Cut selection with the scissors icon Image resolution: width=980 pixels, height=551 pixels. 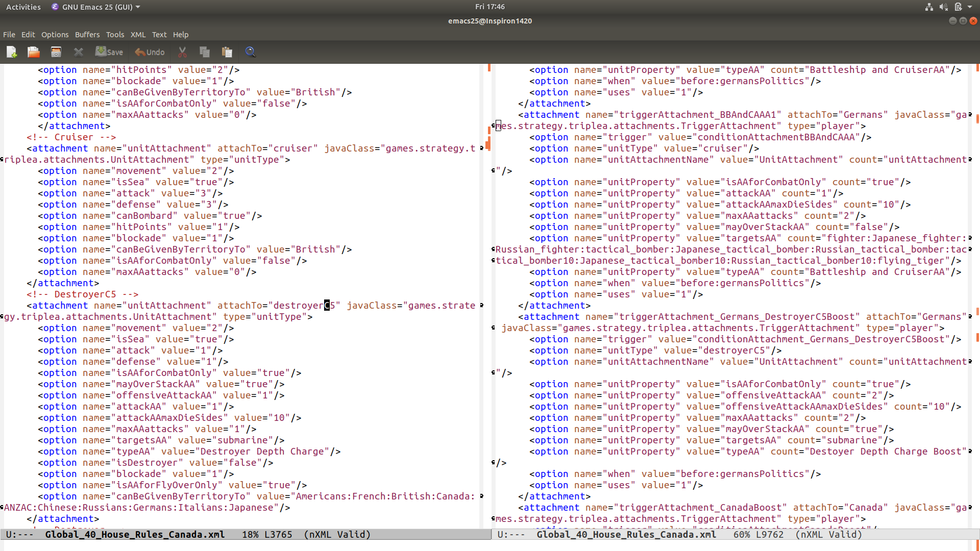pos(182,52)
